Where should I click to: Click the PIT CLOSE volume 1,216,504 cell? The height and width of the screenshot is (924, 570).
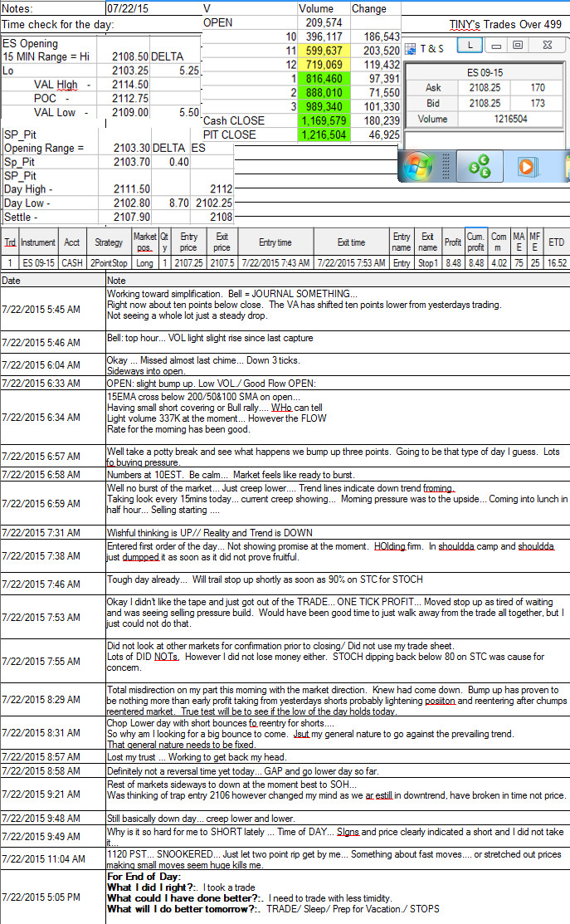324,135
